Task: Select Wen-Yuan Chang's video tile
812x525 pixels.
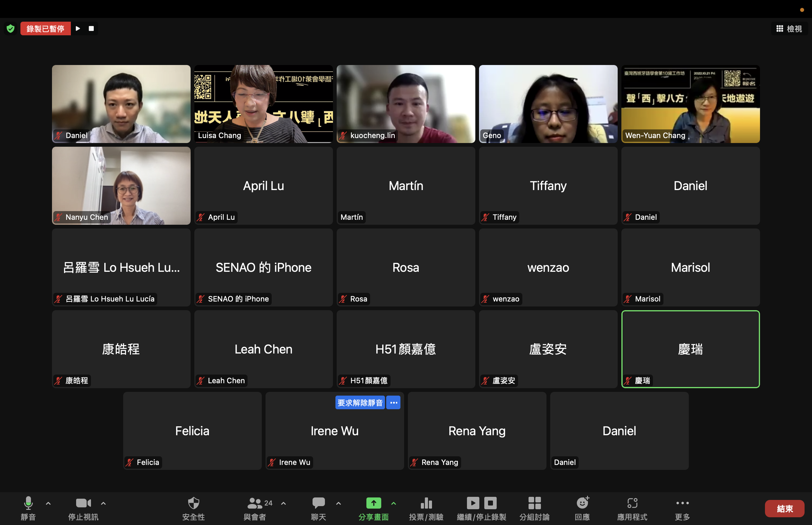Action: [691, 104]
